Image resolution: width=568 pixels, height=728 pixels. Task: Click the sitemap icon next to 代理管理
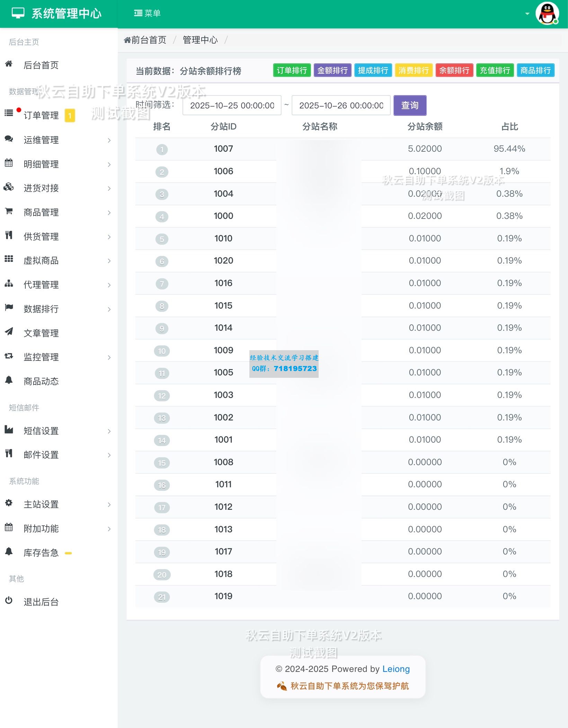click(9, 285)
